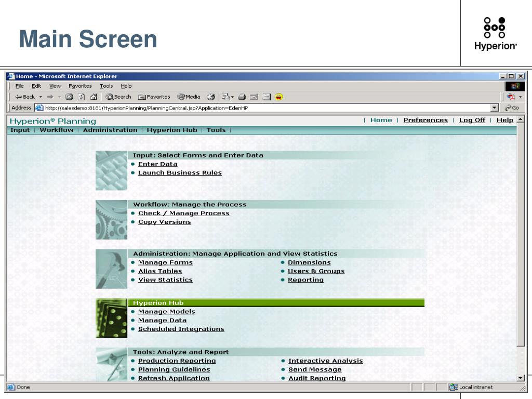Image resolution: width=532 pixels, height=399 pixels.
Task: Select the Hyperion Hub navigation tab
Action: 172,130
